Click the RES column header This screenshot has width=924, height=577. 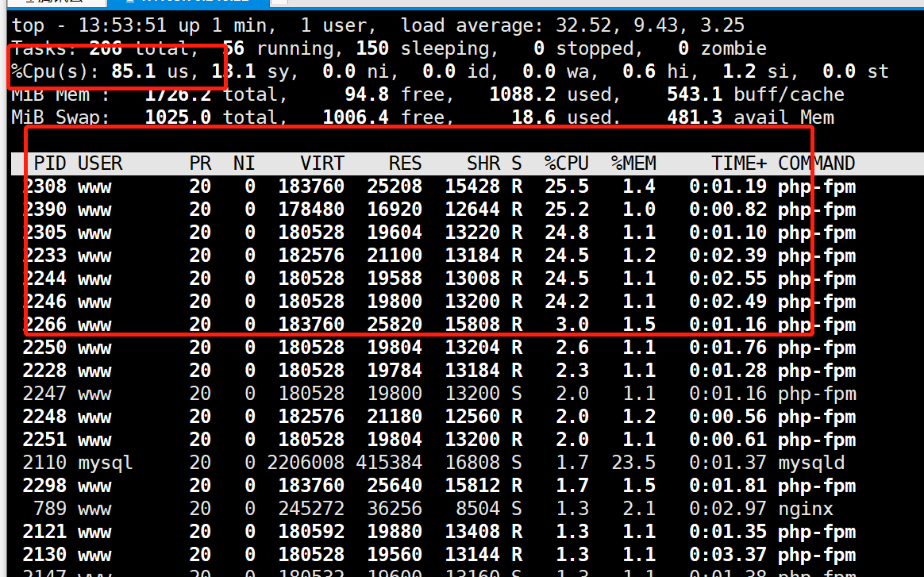[x=405, y=163]
